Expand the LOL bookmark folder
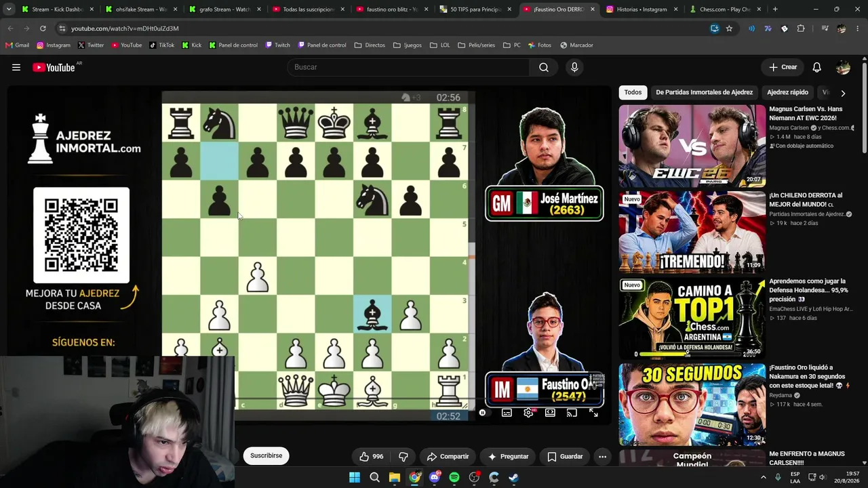 (x=439, y=45)
